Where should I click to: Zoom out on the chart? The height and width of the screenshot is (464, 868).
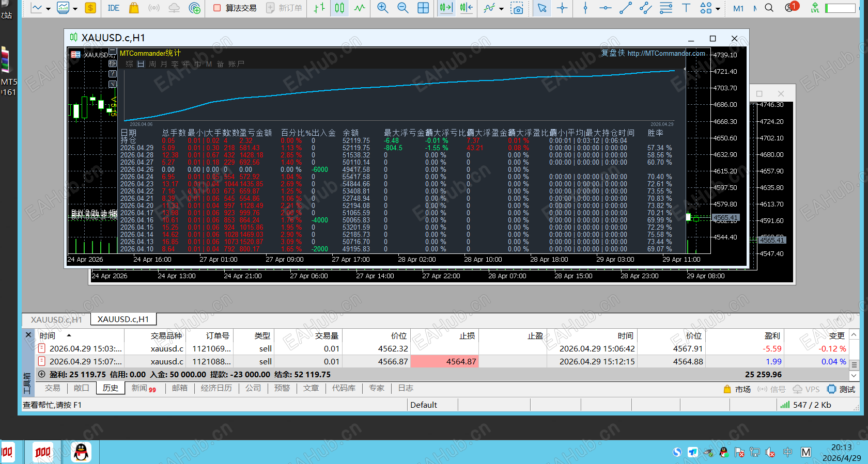click(x=403, y=8)
